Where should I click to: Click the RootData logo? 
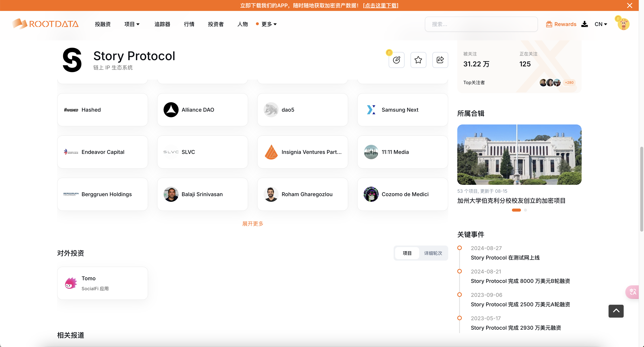(45, 24)
